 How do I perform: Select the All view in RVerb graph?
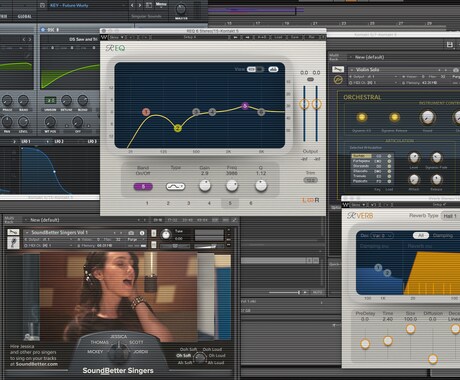421,235
